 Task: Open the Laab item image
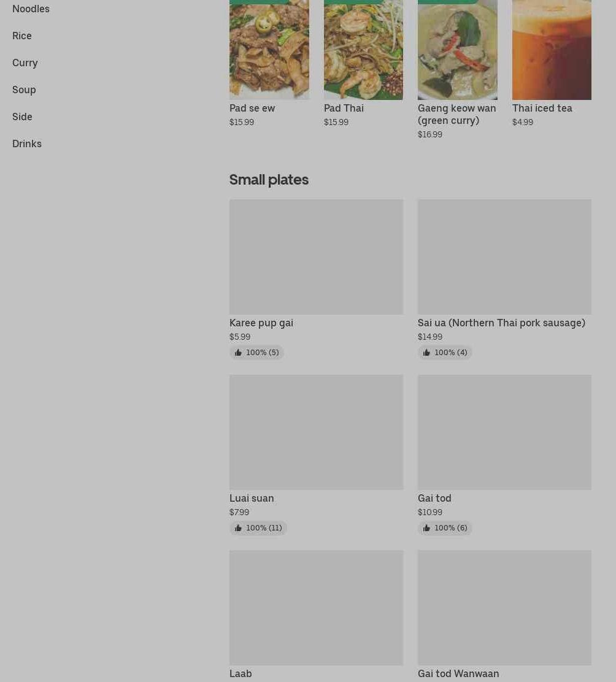(x=316, y=608)
